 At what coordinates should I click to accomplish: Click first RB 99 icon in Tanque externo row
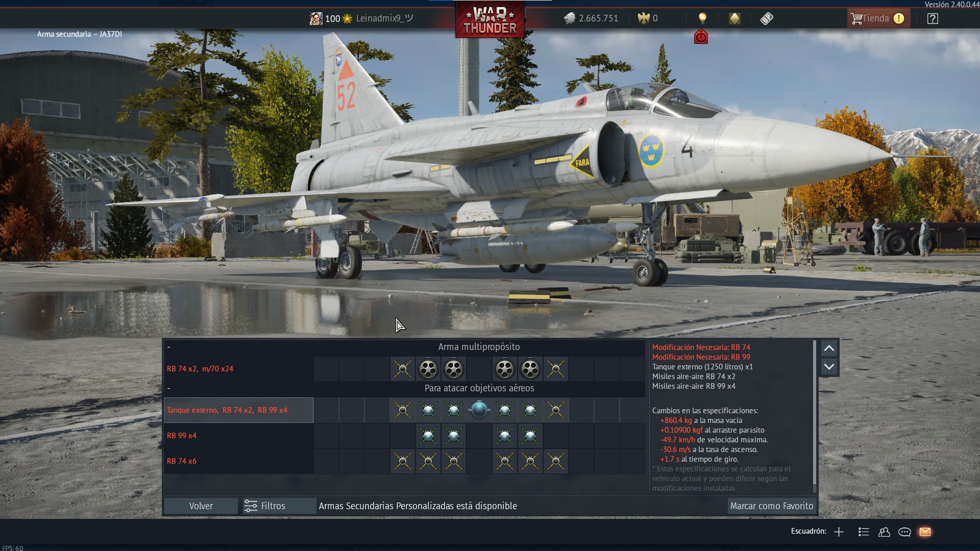click(x=428, y=410)
